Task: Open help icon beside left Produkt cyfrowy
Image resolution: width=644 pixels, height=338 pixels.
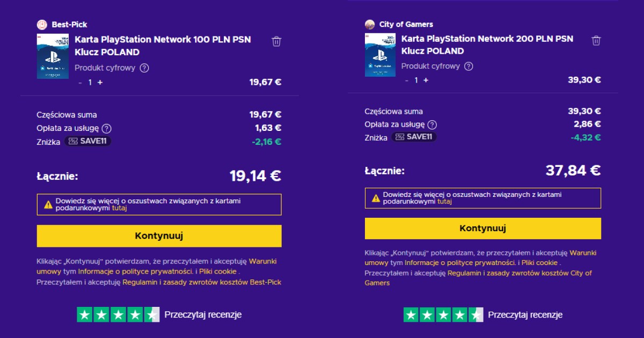Action: pyautogui.click(x=144, y=68)
